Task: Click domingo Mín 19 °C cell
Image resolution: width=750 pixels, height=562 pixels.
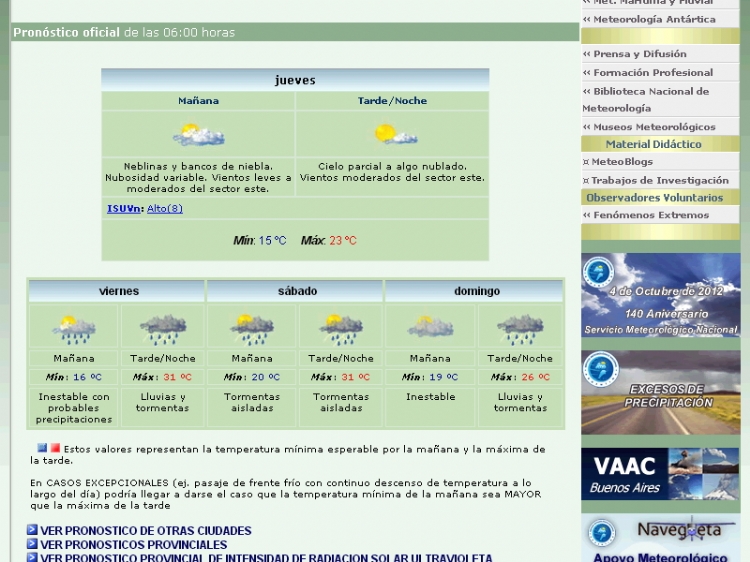Action: coord(430,377)
